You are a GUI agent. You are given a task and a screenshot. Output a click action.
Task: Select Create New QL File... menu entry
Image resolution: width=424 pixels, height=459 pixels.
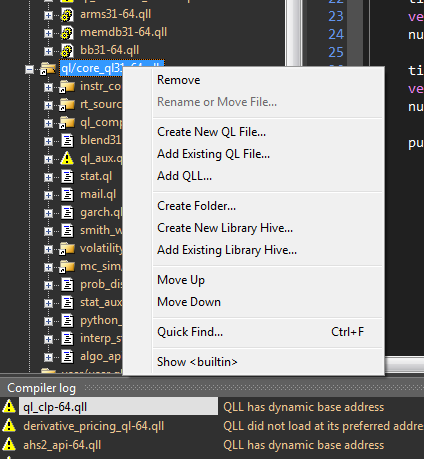(x=253, y=132)
